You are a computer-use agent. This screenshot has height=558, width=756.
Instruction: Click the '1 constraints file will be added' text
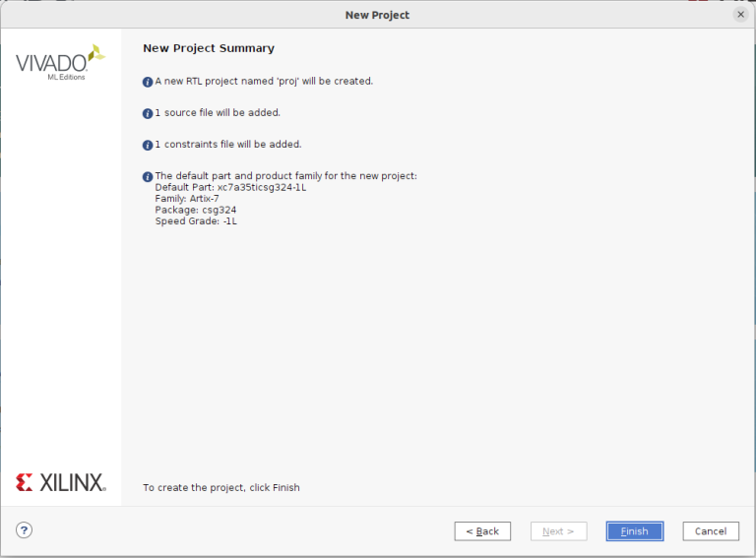227,145
